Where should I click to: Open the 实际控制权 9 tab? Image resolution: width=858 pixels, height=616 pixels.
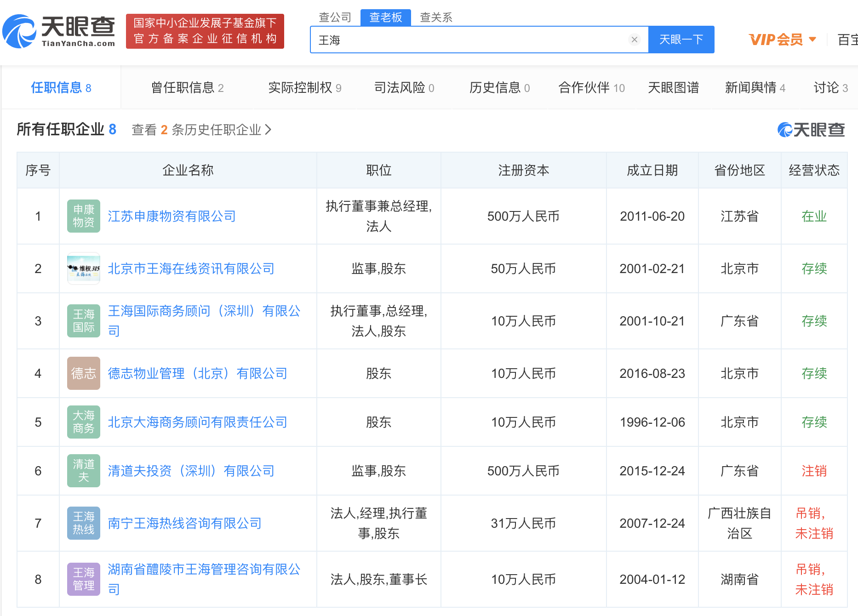point(305,87)
